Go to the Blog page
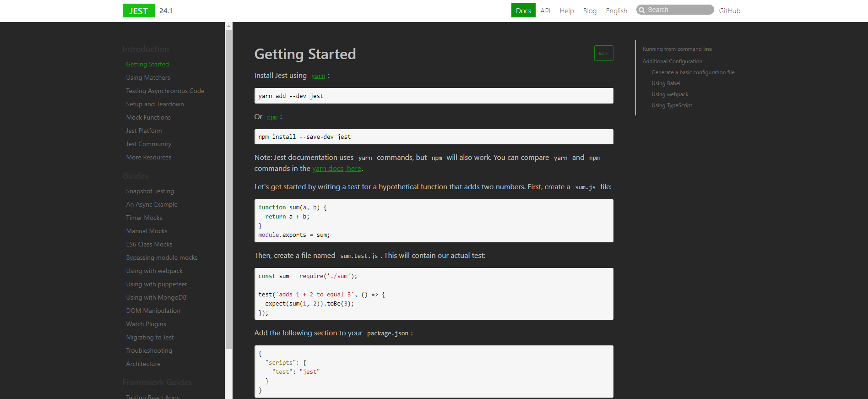 tap(590, 11)
